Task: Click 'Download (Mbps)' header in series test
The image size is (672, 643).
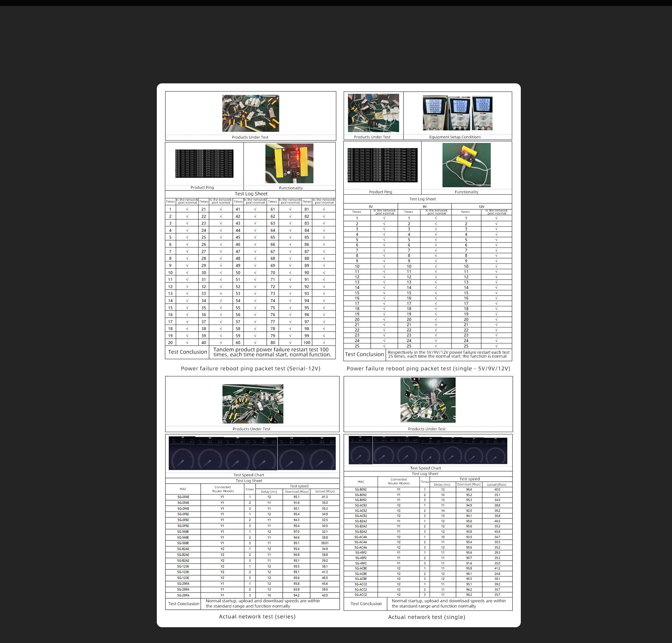Action: (297, 492)
